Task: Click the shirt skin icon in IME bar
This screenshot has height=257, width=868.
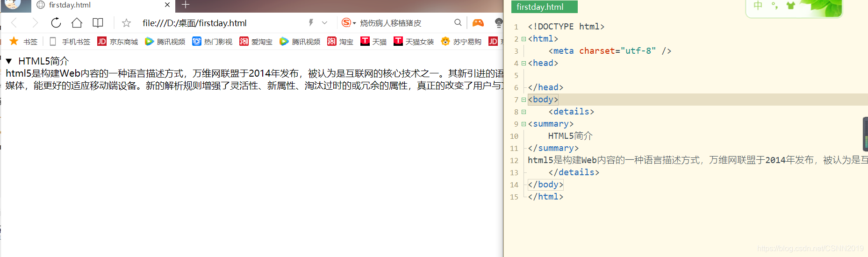Action: [791, 6]
